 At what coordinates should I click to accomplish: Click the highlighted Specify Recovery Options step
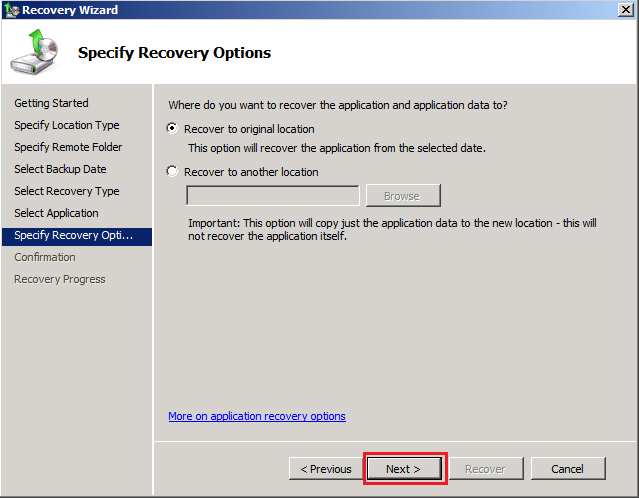tap(77, 235)
